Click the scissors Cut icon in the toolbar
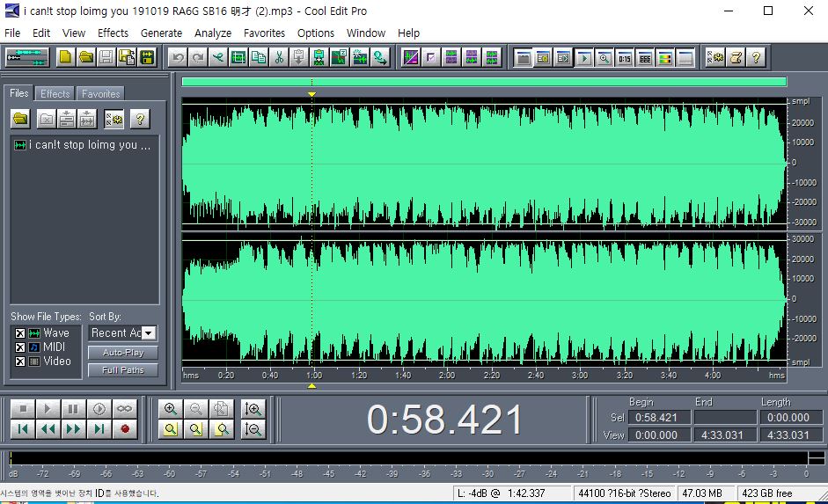Screen dimensions: 828x504 point(278,57)
